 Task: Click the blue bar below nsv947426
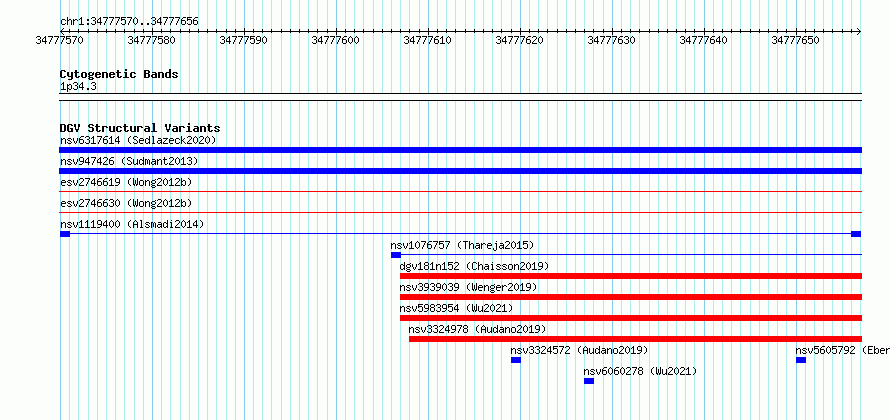[460, 171]
